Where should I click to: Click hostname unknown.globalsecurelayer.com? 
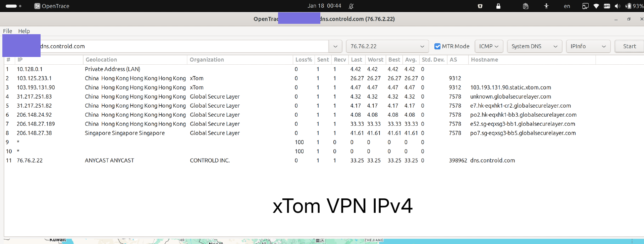coord(511,97)
